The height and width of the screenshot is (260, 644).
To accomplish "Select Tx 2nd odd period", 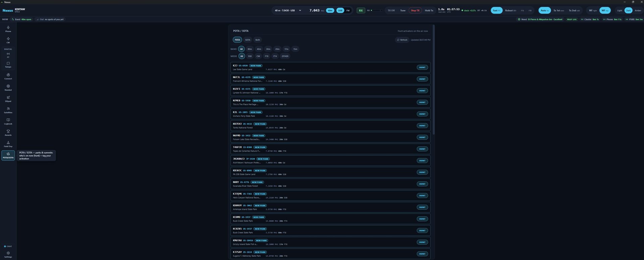I will (x=574, y=10).
